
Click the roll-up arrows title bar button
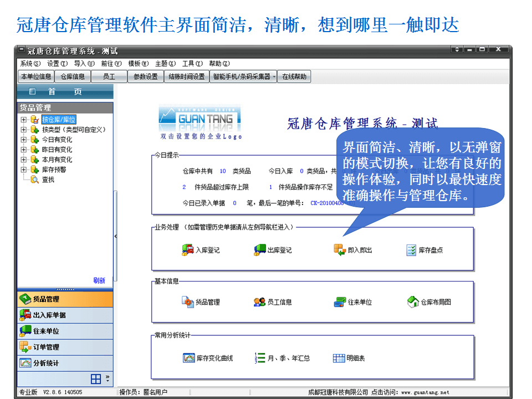point(457,49)
